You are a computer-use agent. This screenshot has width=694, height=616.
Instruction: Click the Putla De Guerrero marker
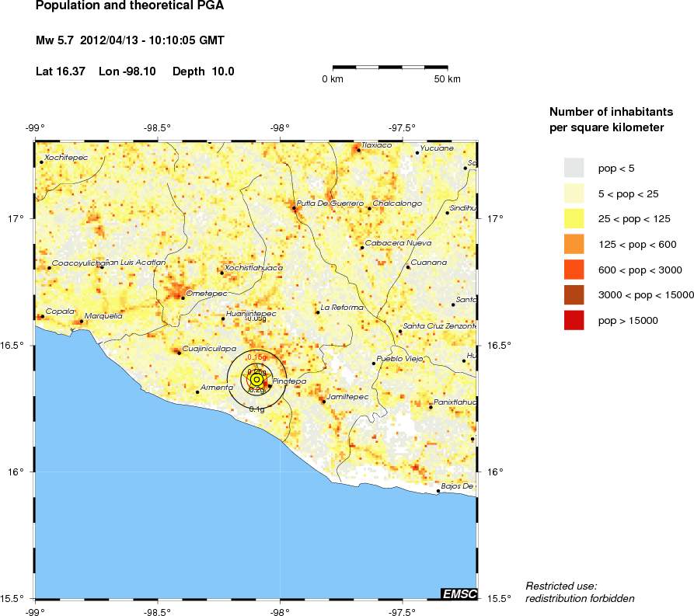click(294, 208)
